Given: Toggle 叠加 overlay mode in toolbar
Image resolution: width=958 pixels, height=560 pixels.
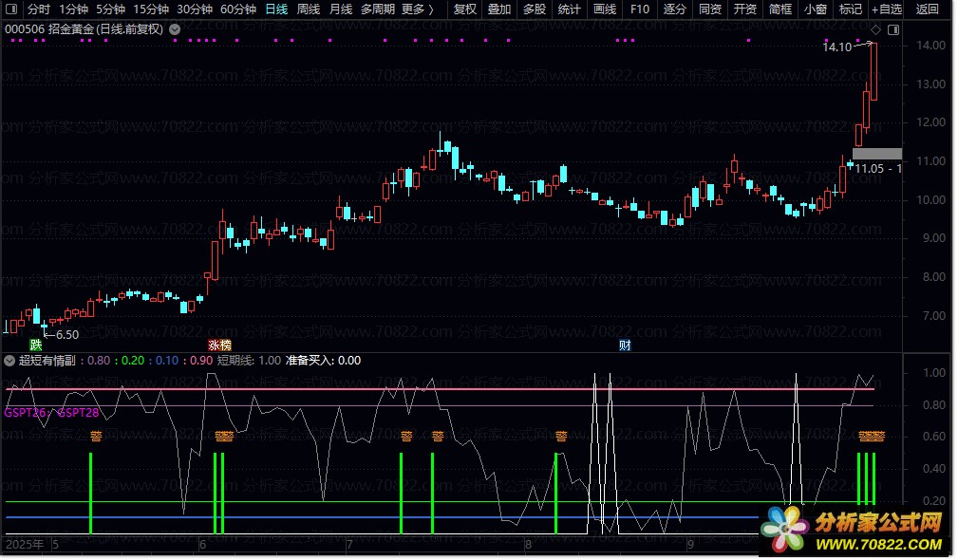Looking at the screenshot, I should [x=499, y=9].
